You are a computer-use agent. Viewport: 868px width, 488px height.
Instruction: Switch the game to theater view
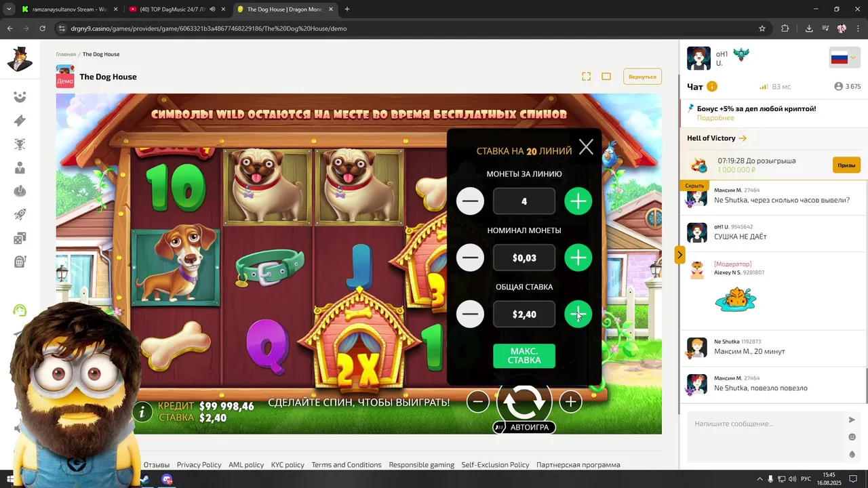606,77
